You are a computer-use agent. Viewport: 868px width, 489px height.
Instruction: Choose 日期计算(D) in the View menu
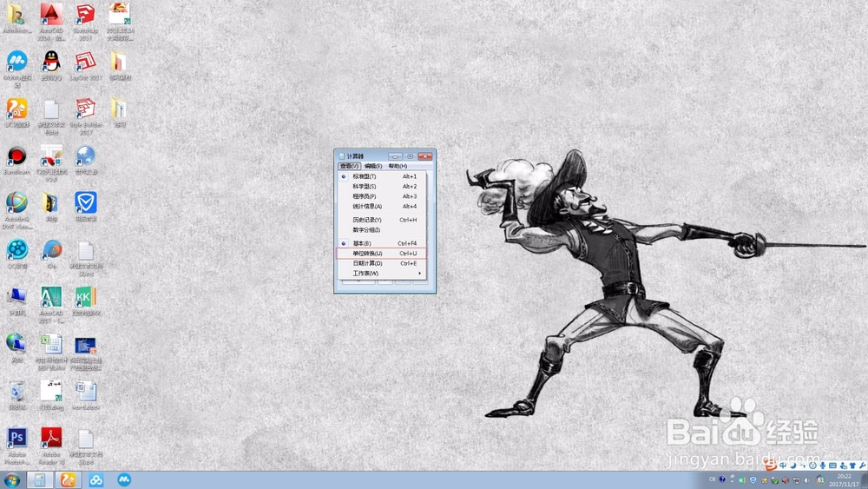tap(381, 263)
